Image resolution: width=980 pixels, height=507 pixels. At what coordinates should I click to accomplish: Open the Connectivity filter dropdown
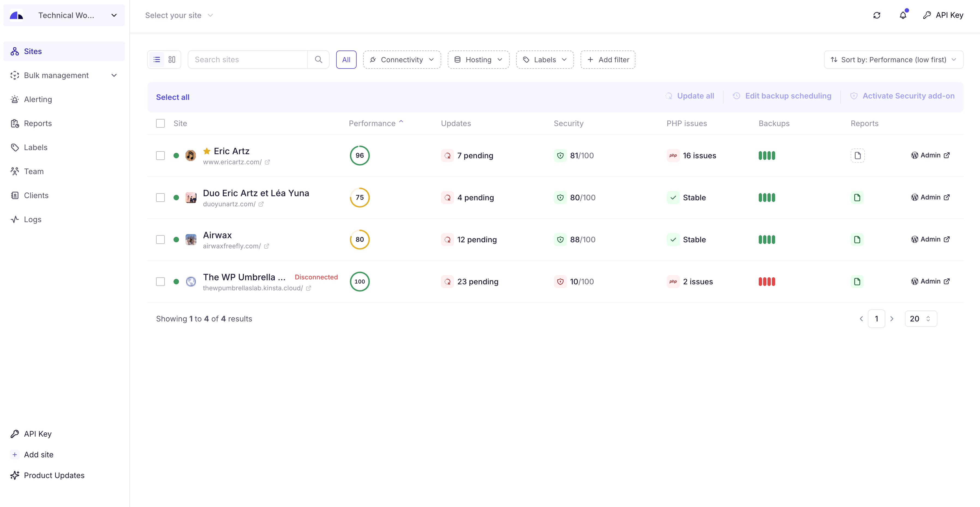402,60
